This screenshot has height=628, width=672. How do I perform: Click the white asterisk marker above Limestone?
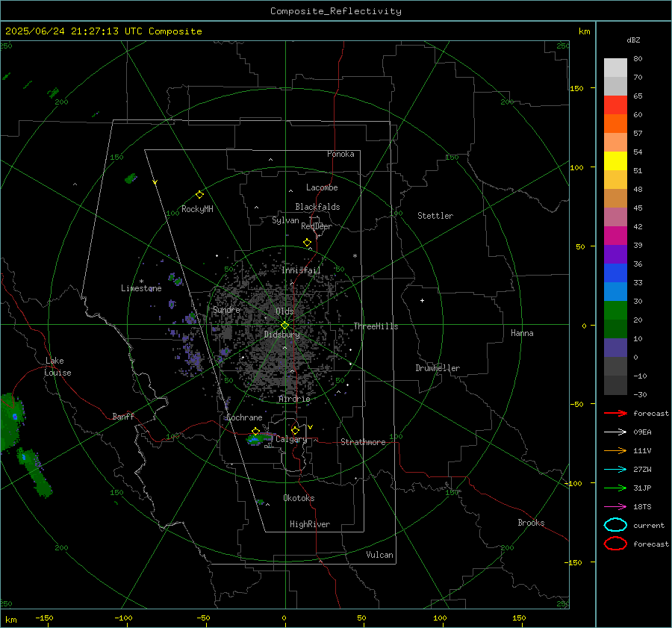point(141,282)
